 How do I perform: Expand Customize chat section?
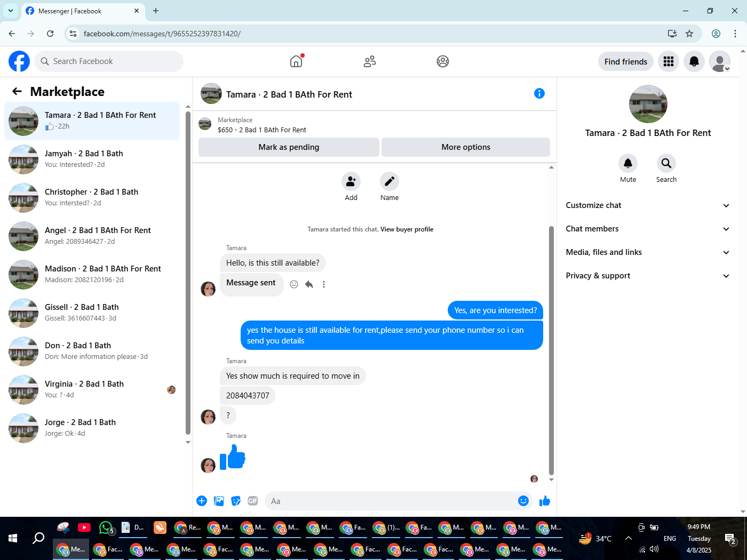648,205
